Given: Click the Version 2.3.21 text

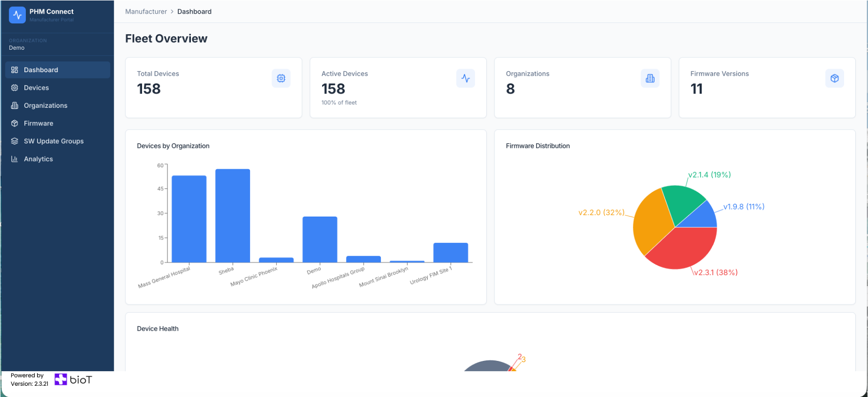Looking at the screenshot, I should point(30,384).
